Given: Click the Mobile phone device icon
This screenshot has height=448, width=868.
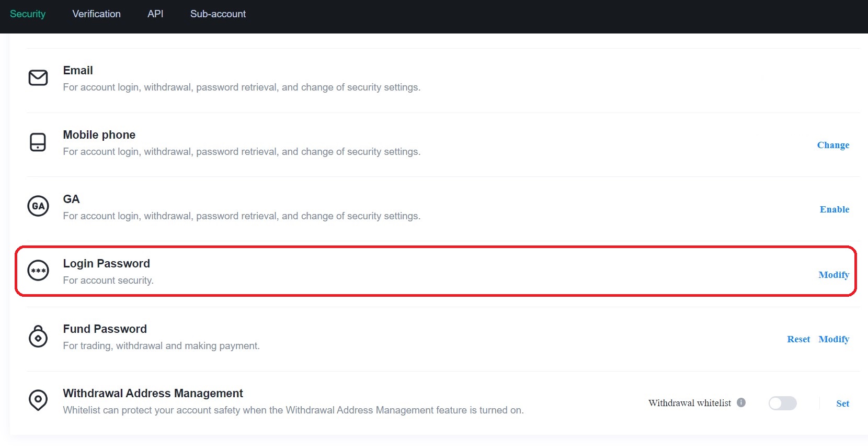Looking at the screenshot, I should pyautogui.click(x=38, y=142).
